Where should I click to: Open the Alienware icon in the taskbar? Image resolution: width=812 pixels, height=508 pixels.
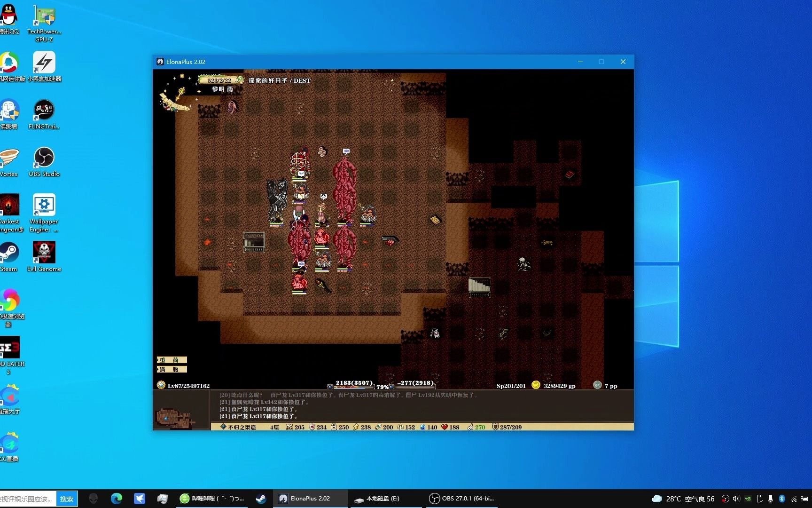(x=94, y=499)
